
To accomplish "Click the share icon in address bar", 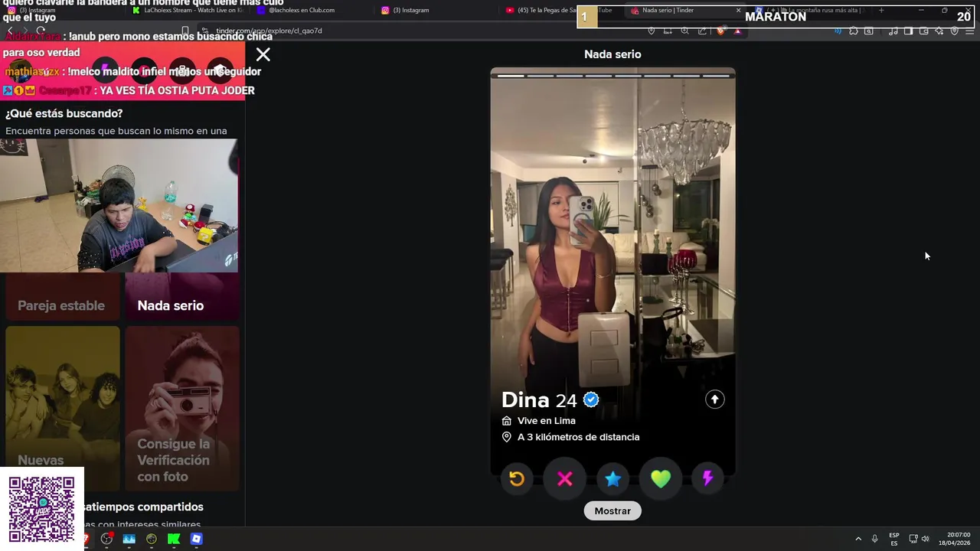I will coord(702,31).
